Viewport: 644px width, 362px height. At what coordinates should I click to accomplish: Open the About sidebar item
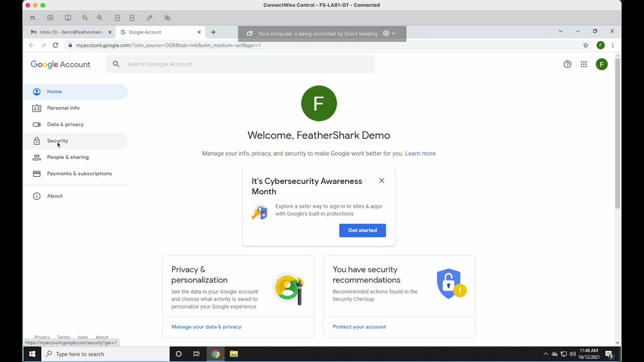[75, 196]
